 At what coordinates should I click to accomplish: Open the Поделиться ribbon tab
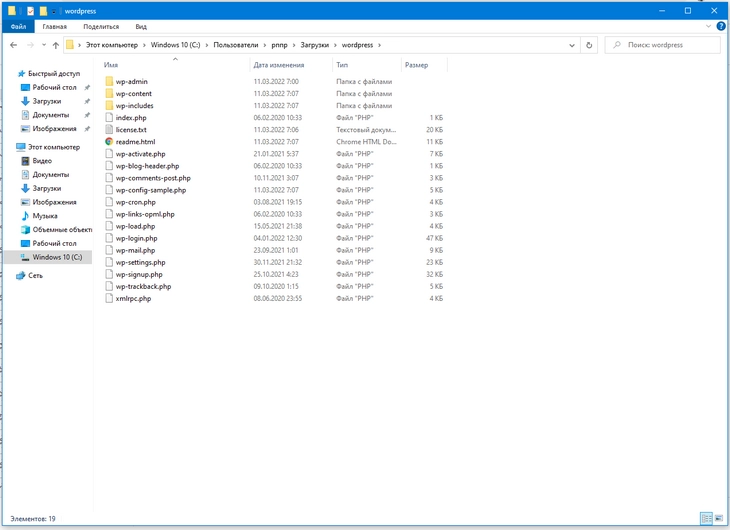[101, 27]
